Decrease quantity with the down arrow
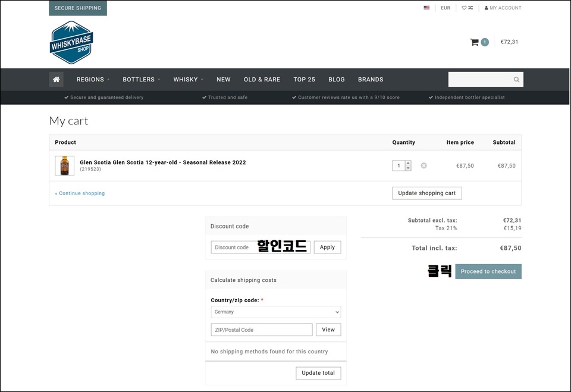The height and width of the screenshot is (392, 571). [408, 168]
